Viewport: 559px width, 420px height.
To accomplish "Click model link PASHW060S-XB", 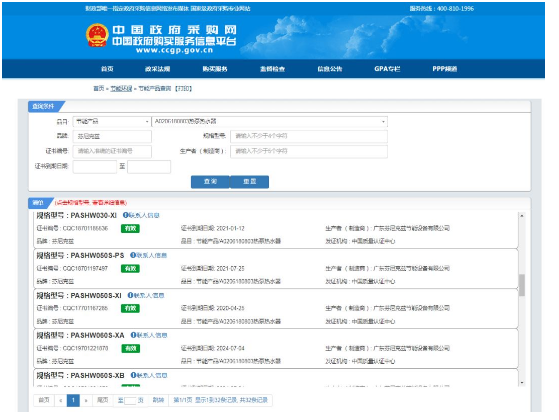I will click(97, 375).
